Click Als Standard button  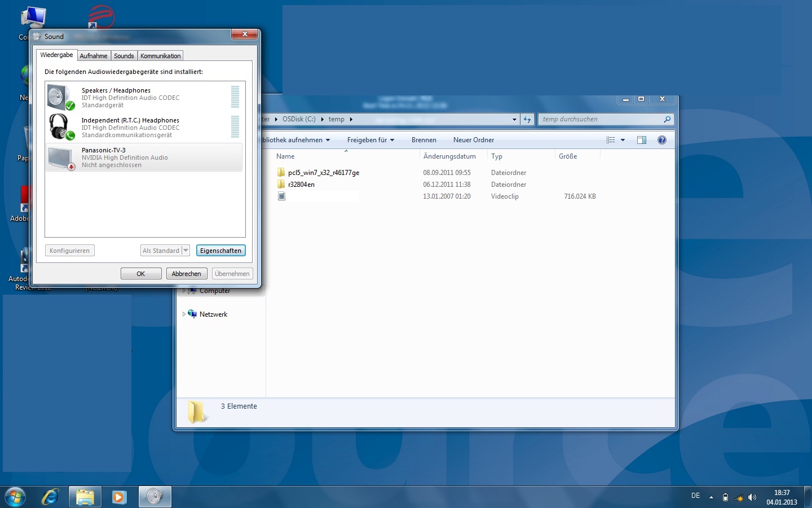(x=161, y=251)
